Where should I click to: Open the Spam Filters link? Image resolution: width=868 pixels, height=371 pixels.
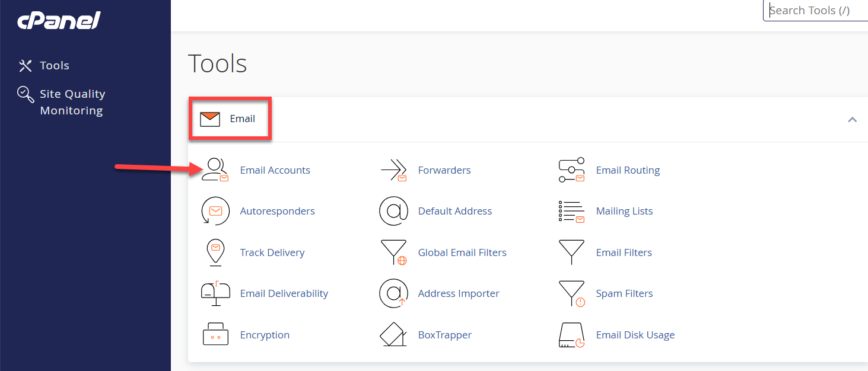(624, 293)
